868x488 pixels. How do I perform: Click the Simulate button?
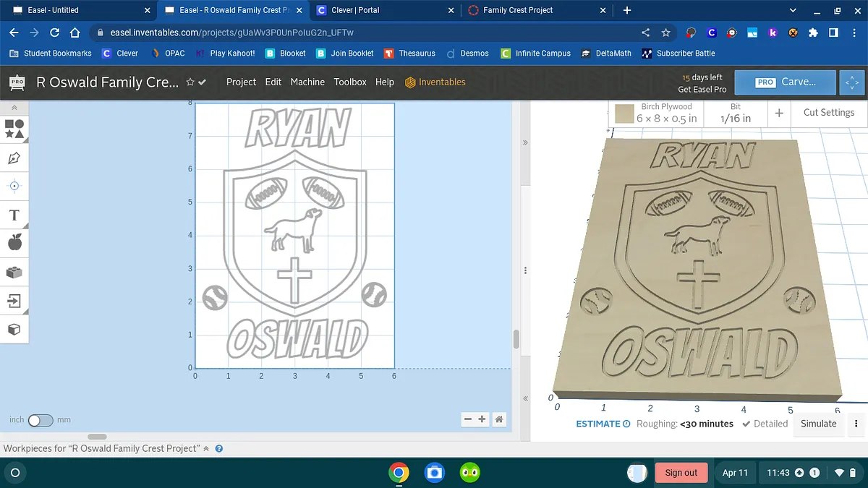(x=818, y=424)
